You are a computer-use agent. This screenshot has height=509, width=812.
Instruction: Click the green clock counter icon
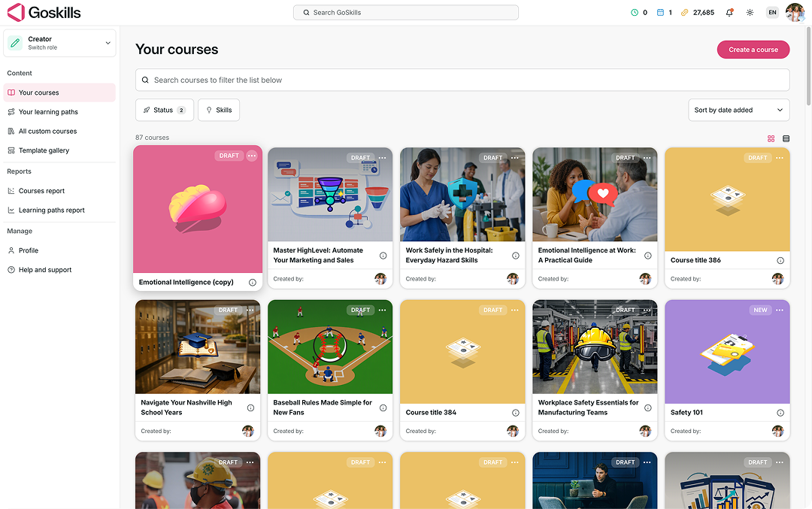click(x=635, y=13)
